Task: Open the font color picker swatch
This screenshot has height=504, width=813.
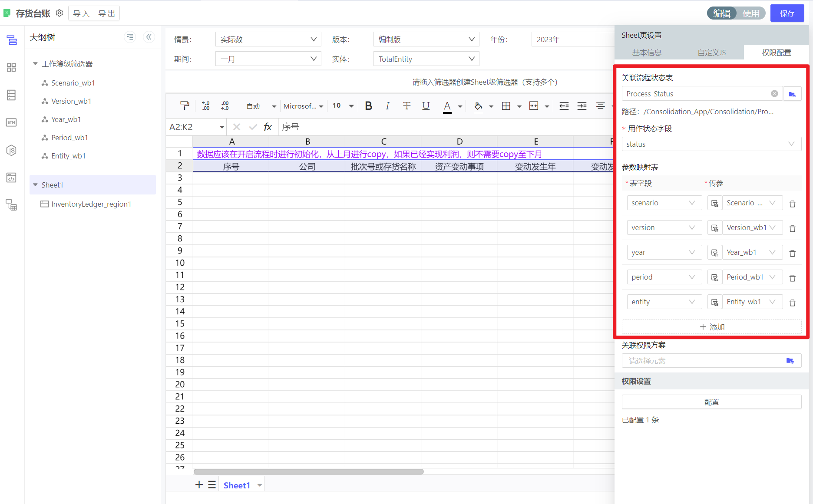Action: click(x=447, y=106)
